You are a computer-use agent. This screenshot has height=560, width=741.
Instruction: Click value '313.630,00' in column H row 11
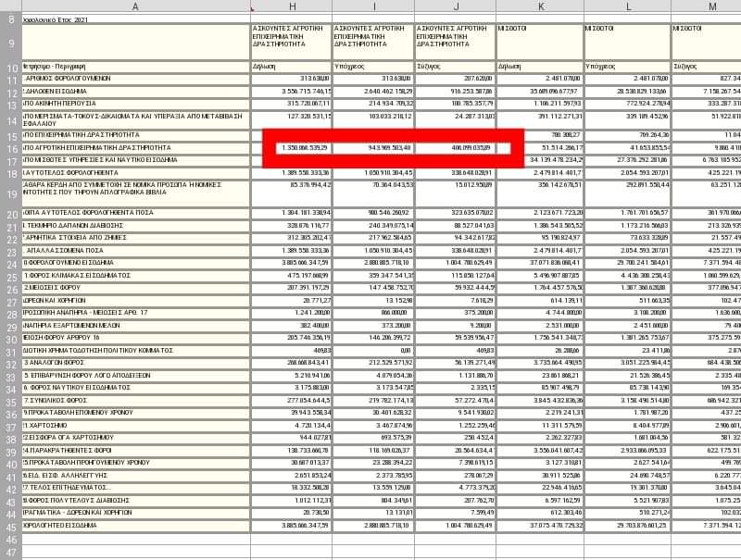point(316,79)
